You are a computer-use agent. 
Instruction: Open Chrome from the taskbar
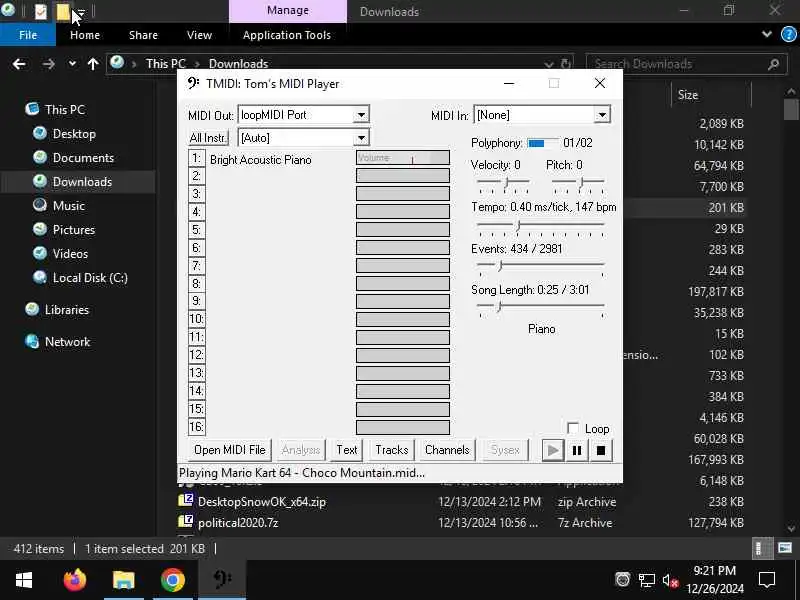[172, 580]
